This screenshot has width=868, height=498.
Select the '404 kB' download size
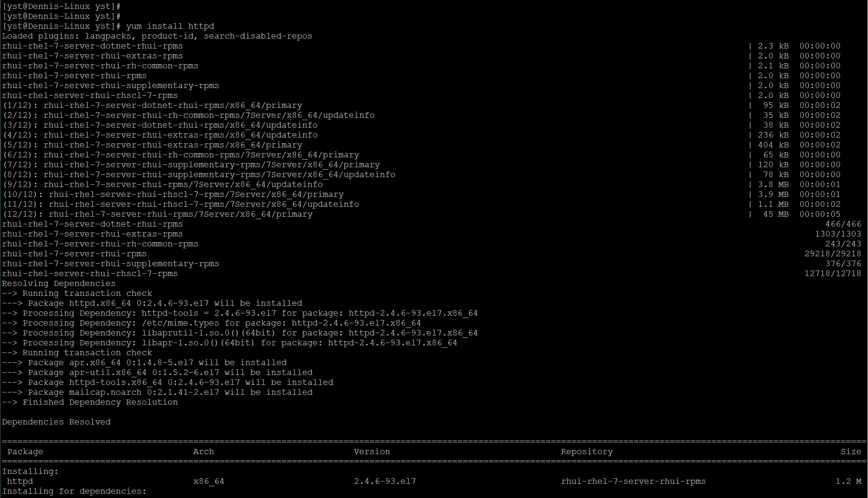[773, 145]
